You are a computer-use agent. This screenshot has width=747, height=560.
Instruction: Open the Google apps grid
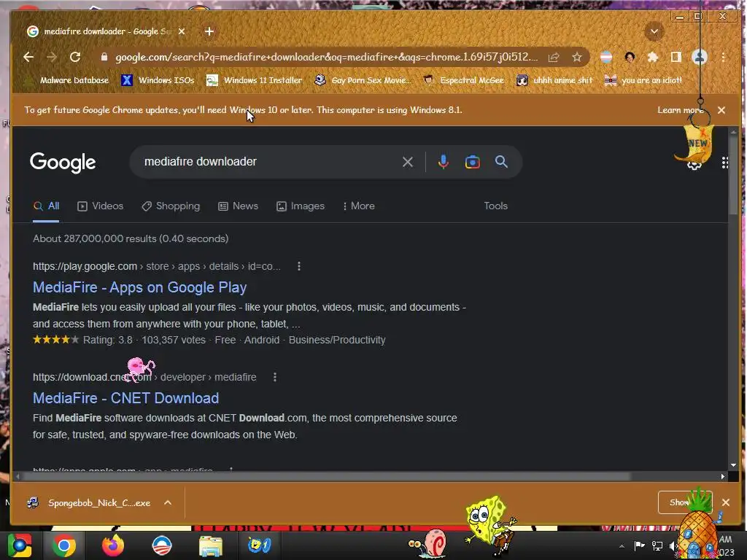tap(725, 163)
